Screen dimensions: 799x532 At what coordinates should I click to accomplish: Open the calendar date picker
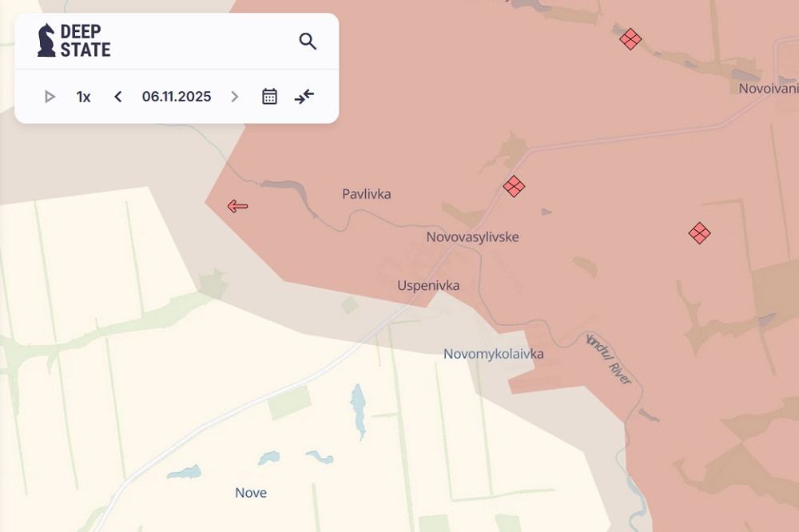(x=268, y=96)
